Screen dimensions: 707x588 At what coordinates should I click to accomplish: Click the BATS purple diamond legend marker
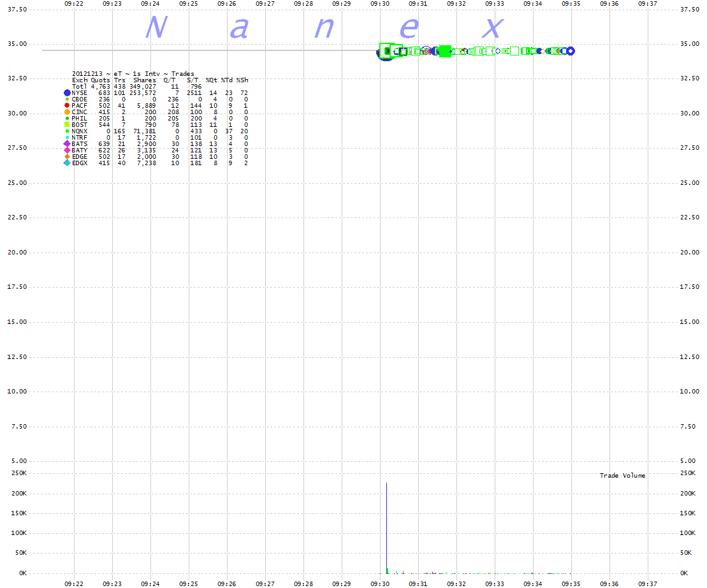click(67, 144)
